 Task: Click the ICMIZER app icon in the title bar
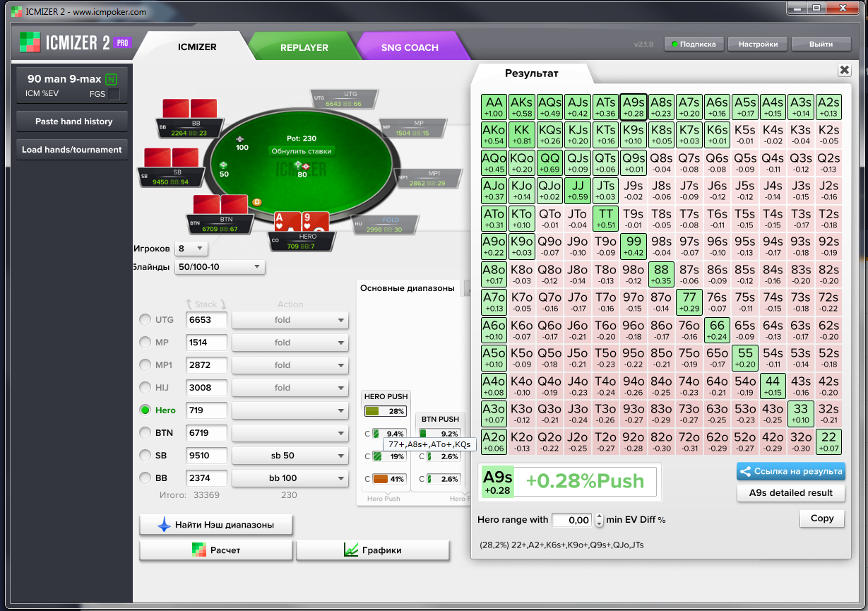tap(16, 12)
